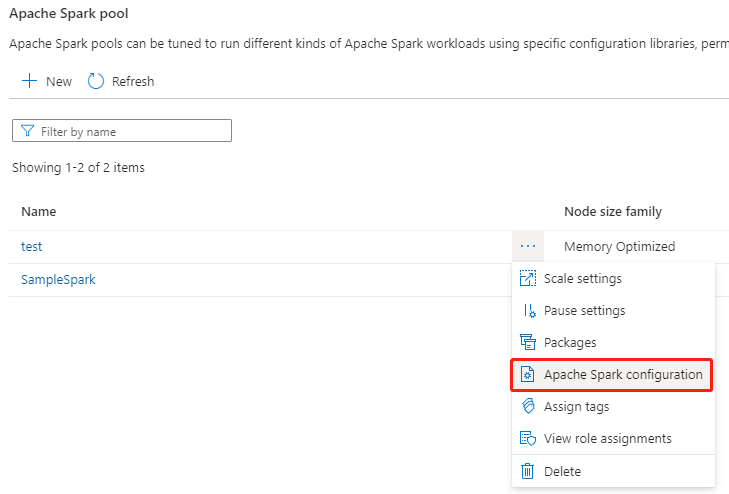This screenshot has height=494, width=729.
Task: Click the New button label
Action: click(x=59, y=81)
